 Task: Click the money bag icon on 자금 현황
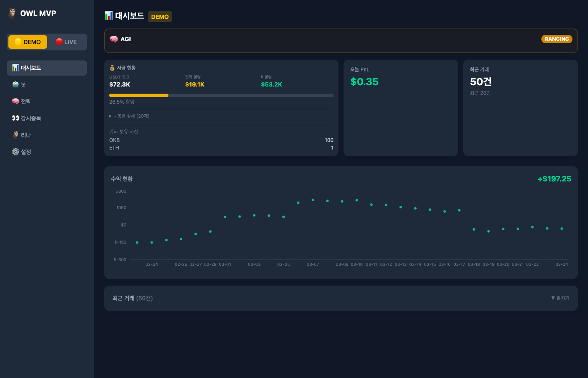112,67
